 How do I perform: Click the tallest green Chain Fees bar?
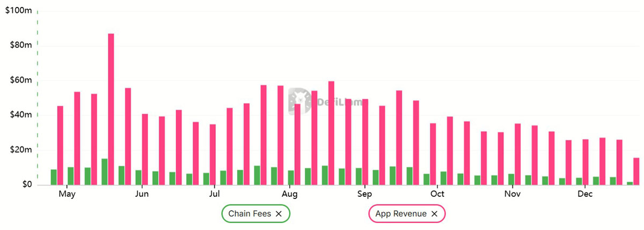click(x=104, y=172)
